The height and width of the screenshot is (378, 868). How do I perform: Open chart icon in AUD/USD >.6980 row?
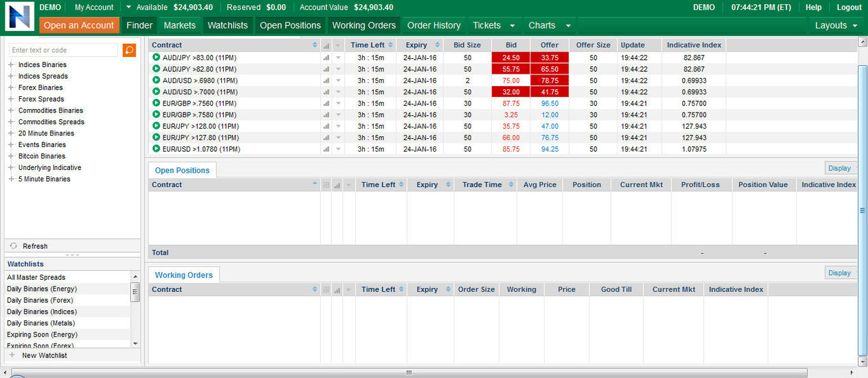click(326, 81)
